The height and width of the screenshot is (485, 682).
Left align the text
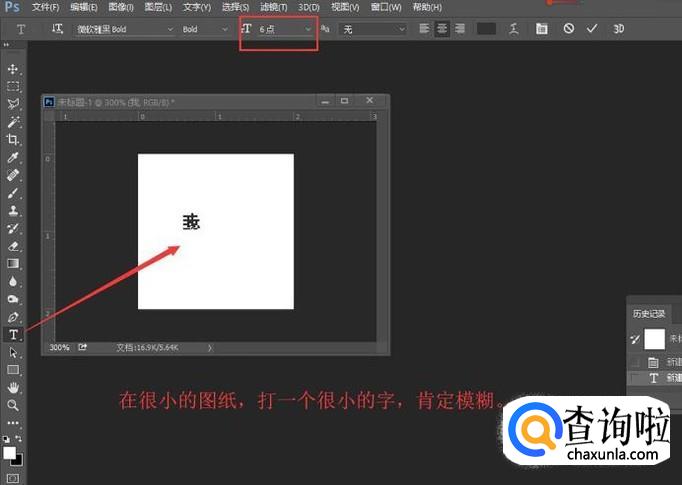(424, 29)
